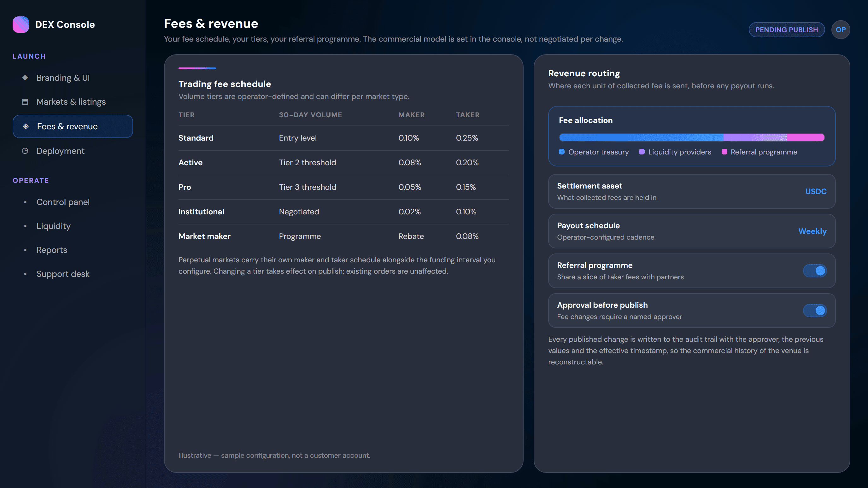Select the Pro tier row name
The image size is (868, 488).
[185, 187]
